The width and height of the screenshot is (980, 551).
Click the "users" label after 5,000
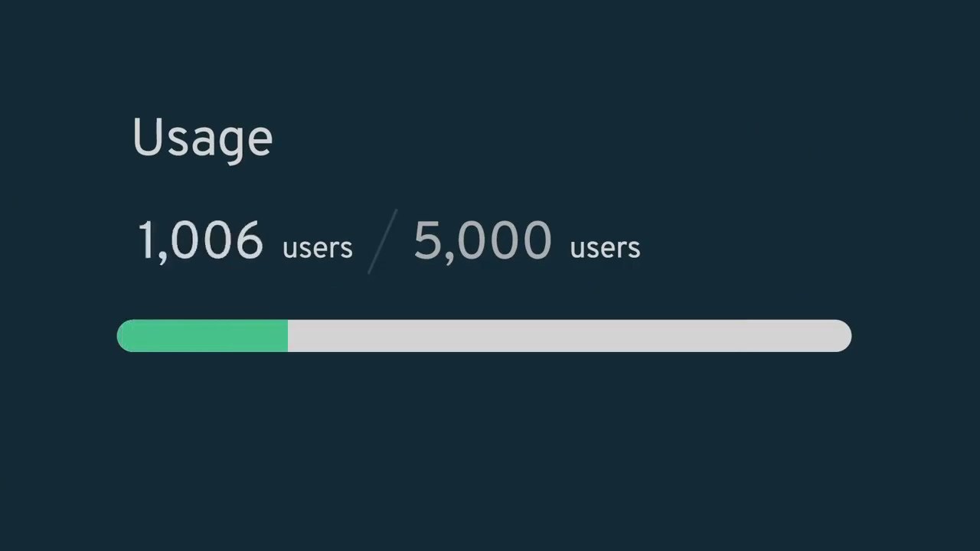pos(605,248)
